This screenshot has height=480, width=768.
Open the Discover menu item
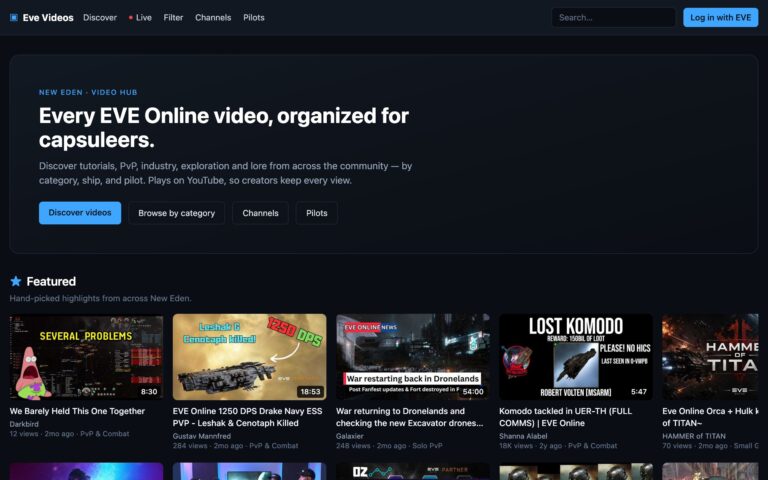[x=100, y=18]
